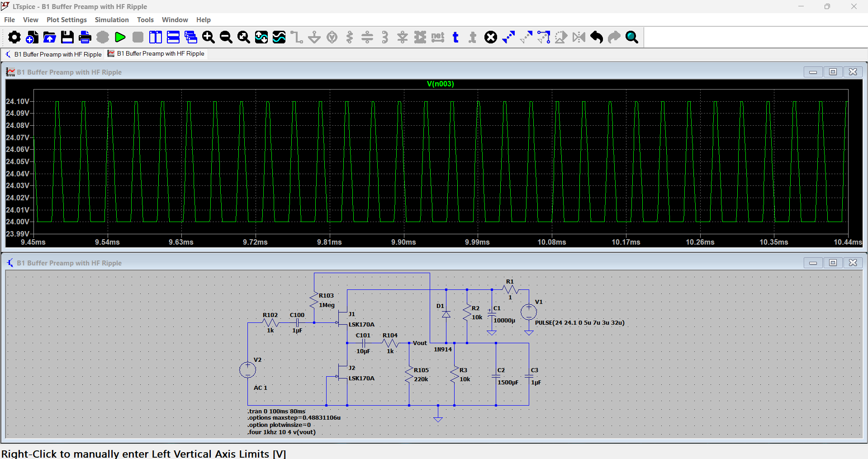Viewport: 868px width, 459px height.
Task: Open the Settings gear in toolbar
Action: (14, 37)
